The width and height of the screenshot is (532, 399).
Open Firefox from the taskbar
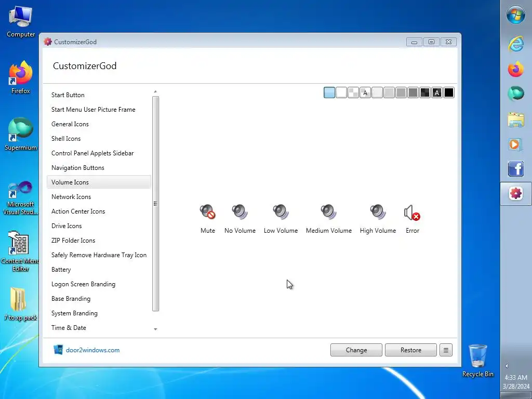516,69
